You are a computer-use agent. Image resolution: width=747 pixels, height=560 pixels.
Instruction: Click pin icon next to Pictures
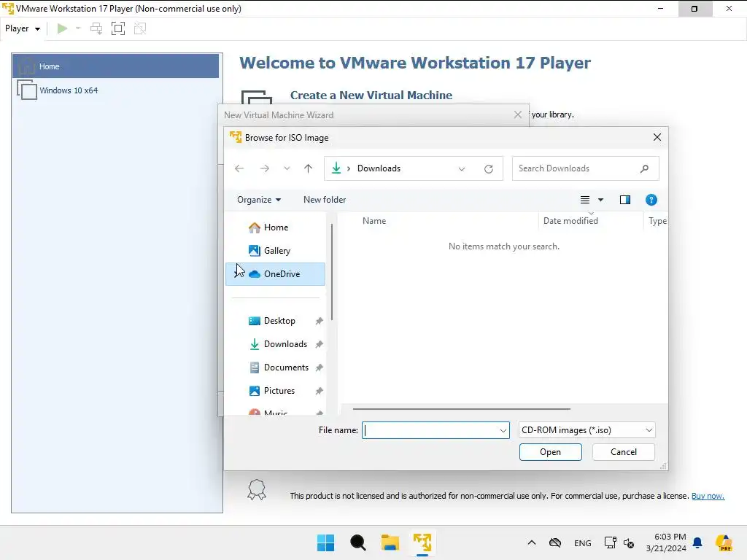click(320, 391)
